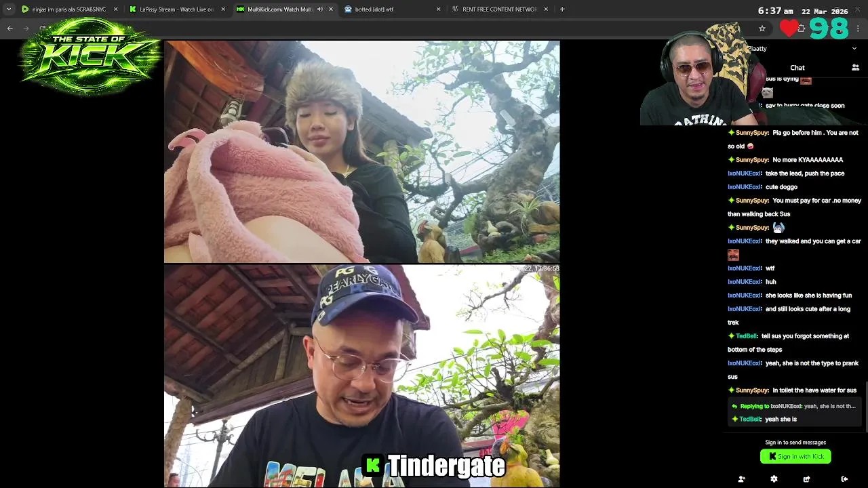
Task: Close the 'ninjas im paris' tab
Action: 115,9
